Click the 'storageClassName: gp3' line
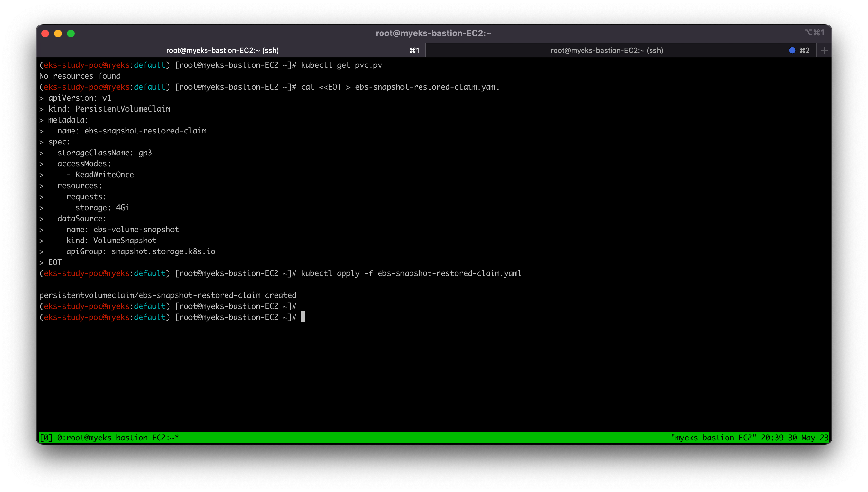The image size is (868, 492). tap(104, 153)
